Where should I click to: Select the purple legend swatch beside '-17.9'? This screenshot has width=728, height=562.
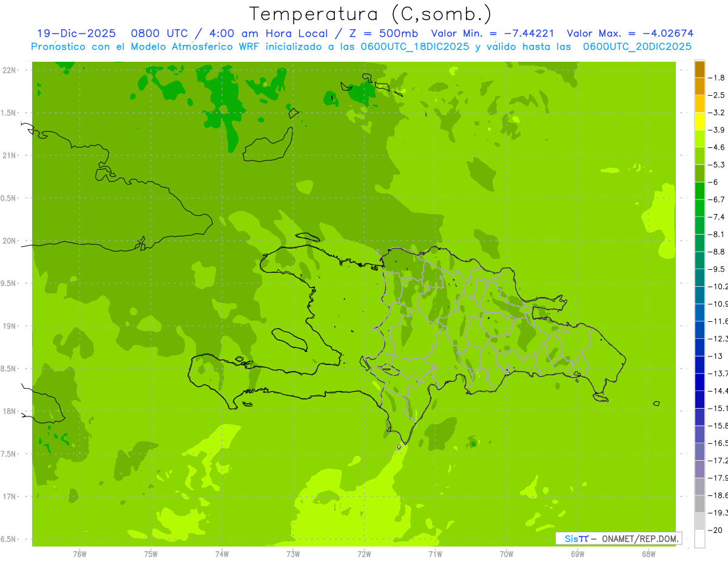coord(699,469)
